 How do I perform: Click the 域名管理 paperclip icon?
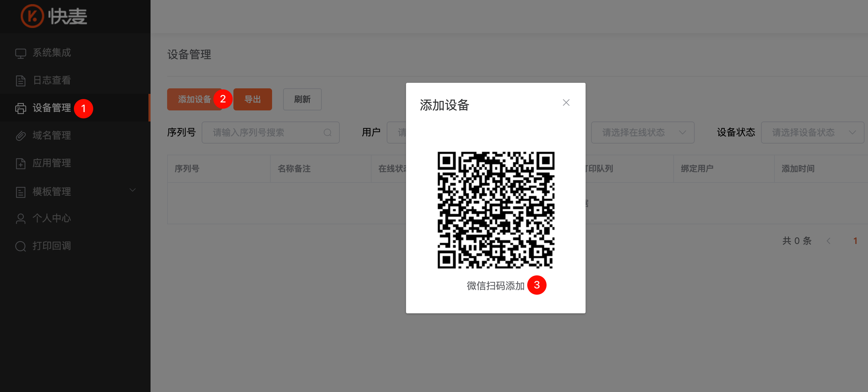[21, 136]
